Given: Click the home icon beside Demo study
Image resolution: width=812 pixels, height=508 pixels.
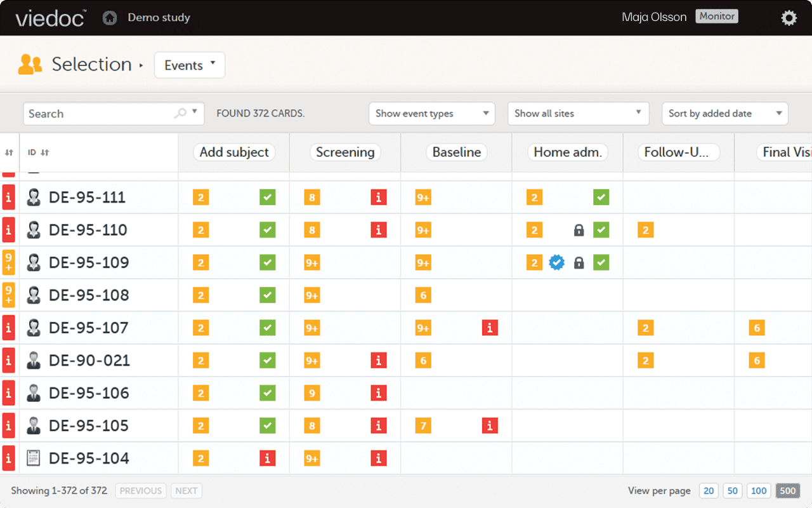Looking at the screenshot, I should click(x=110, y=18).
